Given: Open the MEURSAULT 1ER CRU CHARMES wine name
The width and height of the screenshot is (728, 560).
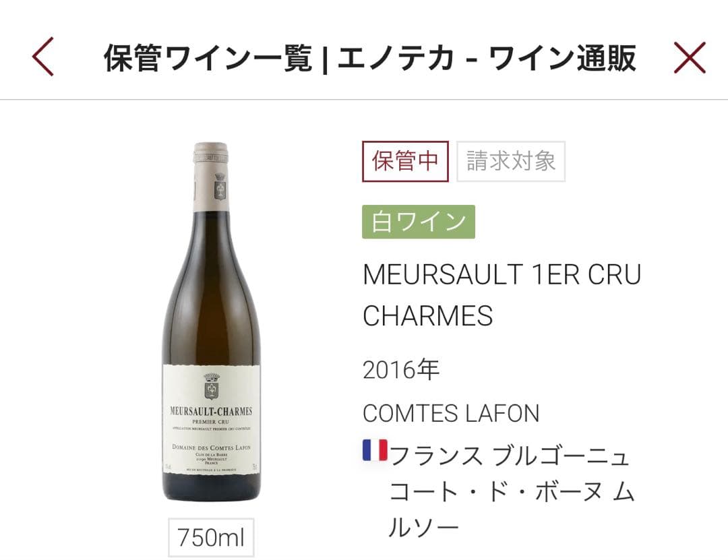Looking at the screenshot, I should [502, 295].
